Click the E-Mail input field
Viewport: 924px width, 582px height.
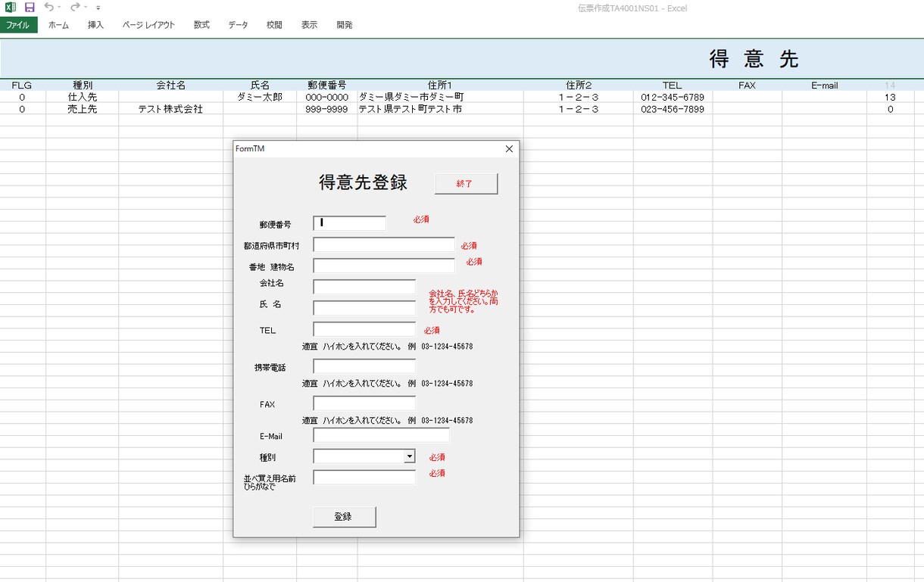[381, 435]
